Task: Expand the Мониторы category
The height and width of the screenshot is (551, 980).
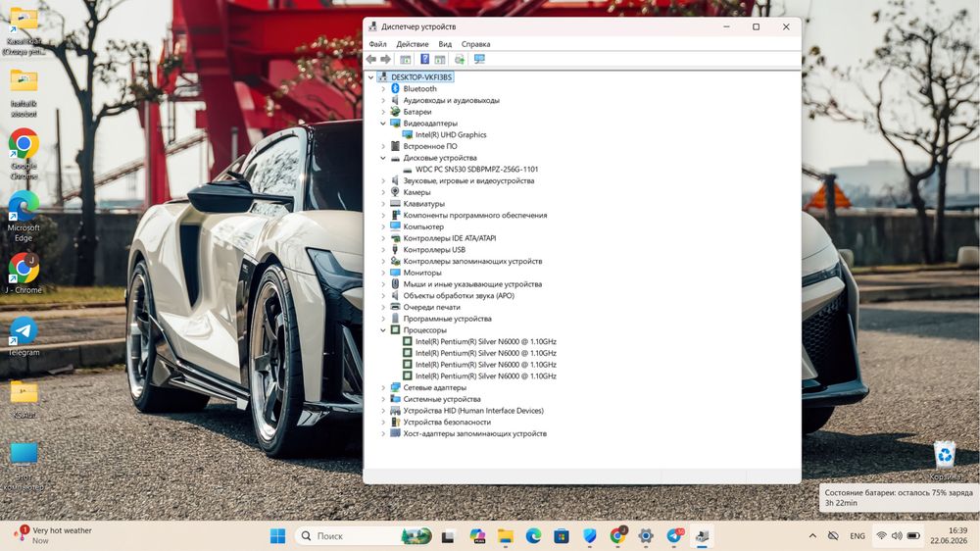Action: pos(383,273)
